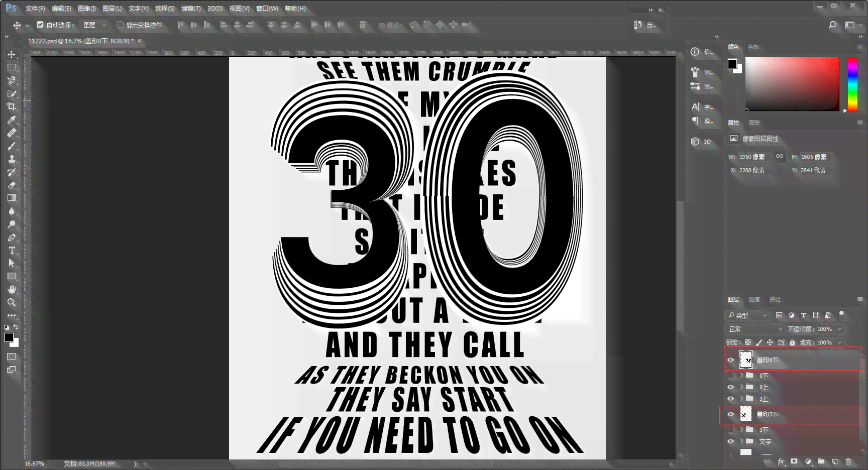Toggle Quick Mask mode icon
The height and width of the screenshot is (470, 868).
(12, 356)
